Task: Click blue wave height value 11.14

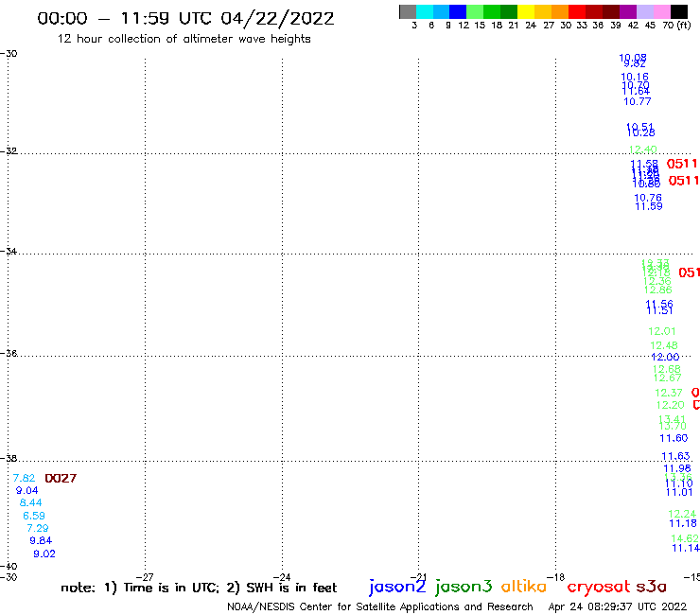Action: [x=686, y=549]
